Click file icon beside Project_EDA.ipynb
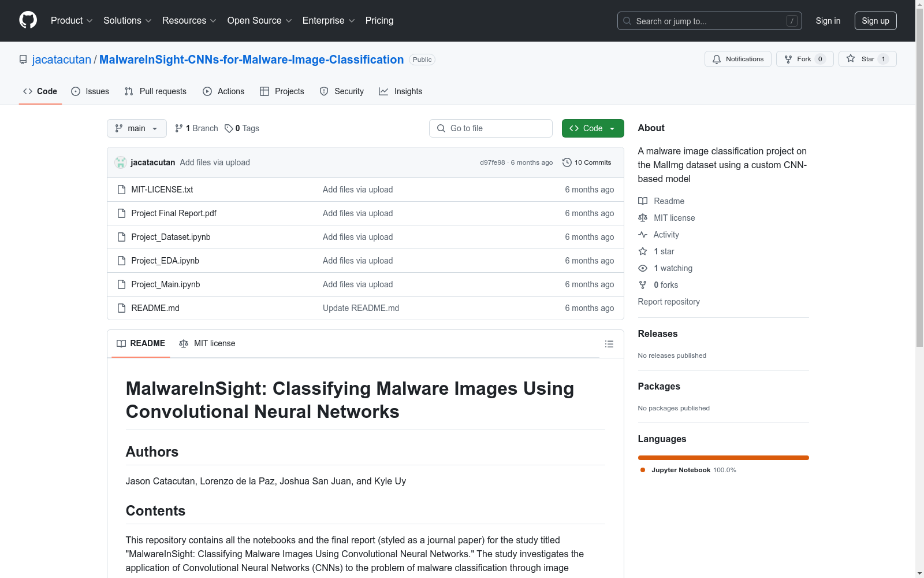 click(121, 261)
